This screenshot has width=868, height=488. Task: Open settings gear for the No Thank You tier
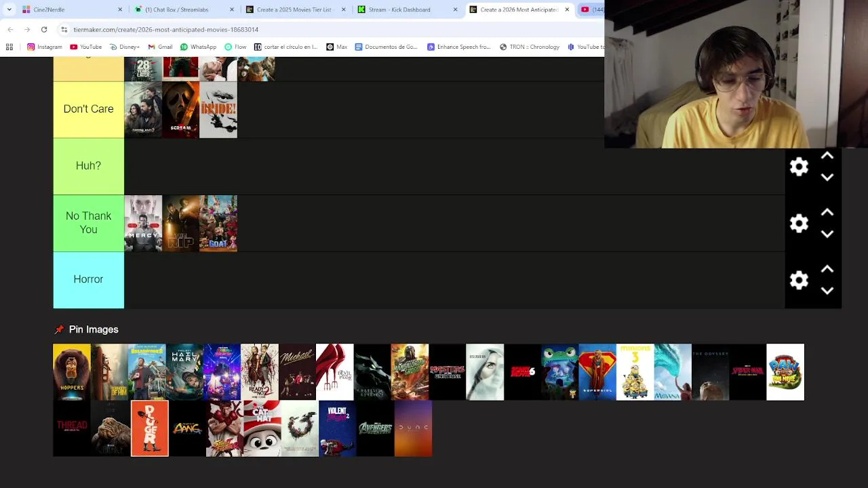799,224
